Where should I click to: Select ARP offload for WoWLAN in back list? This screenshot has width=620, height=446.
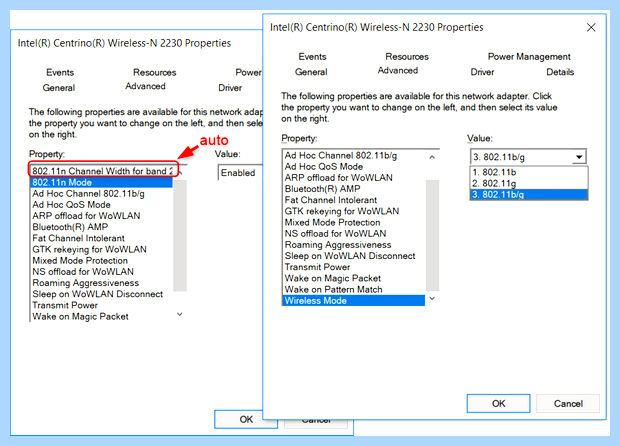click(x=102, y=215)
